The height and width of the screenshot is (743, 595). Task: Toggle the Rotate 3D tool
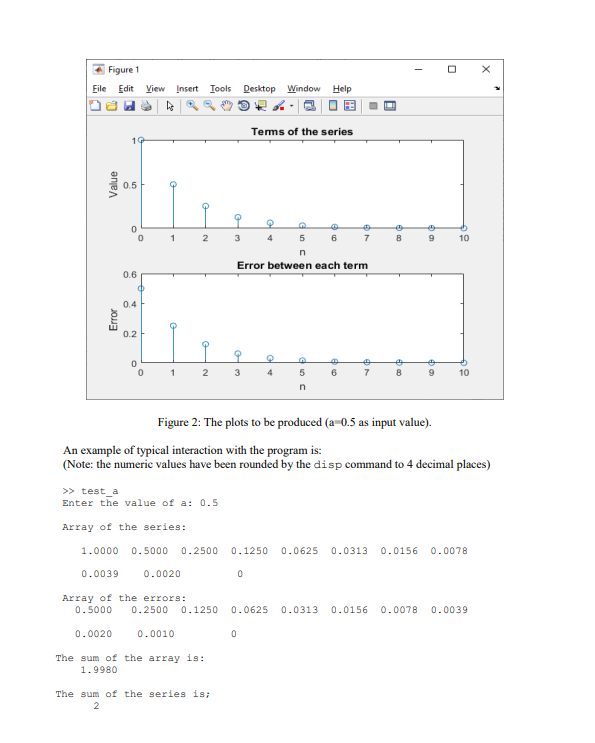(x=243, y=106)
